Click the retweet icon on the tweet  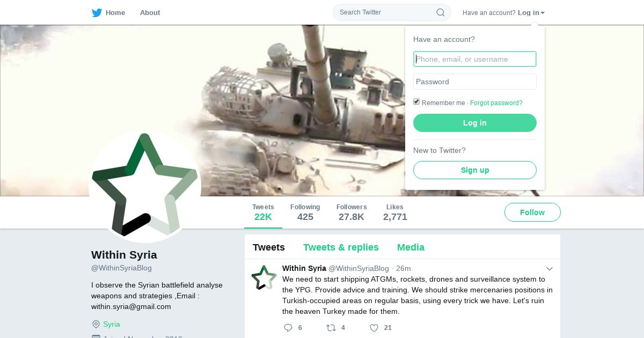pyautogui.click(x=331, y=327)
